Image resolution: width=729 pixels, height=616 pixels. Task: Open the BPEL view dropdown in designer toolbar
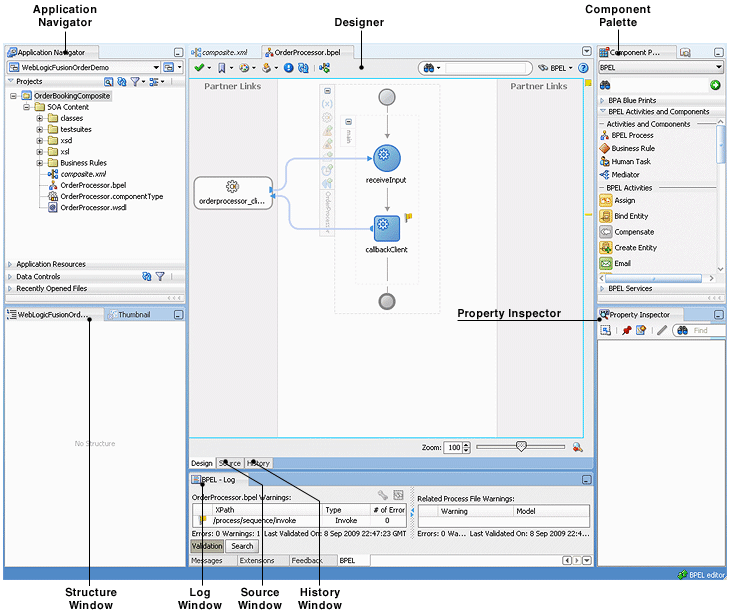pyautogui.click(x=555, y=68)
